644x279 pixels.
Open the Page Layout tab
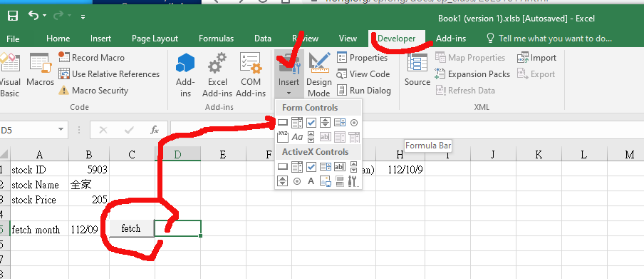155,39
